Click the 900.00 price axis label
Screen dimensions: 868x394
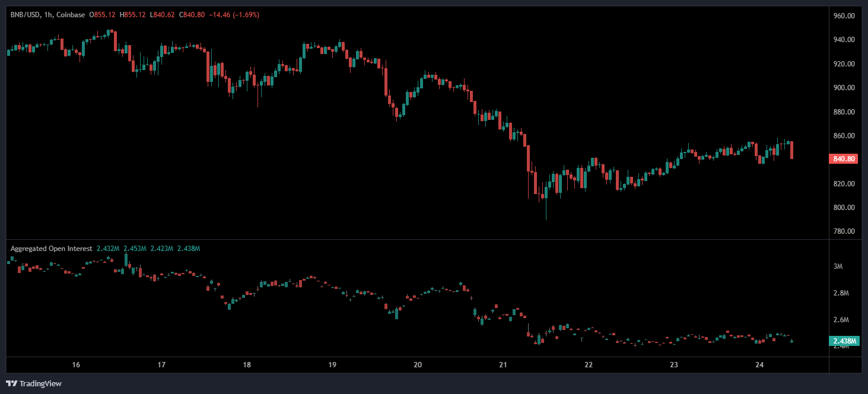pyautogui.click(x=844, y=88)
